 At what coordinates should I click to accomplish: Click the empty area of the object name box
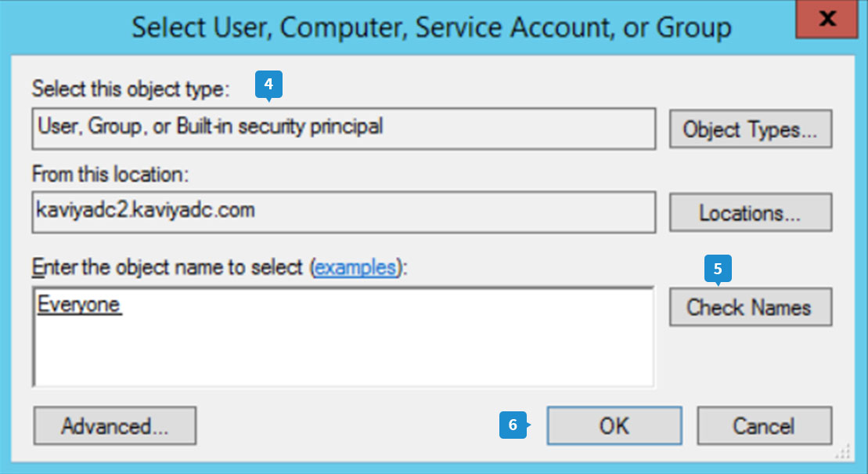click(x=343, y=353)
